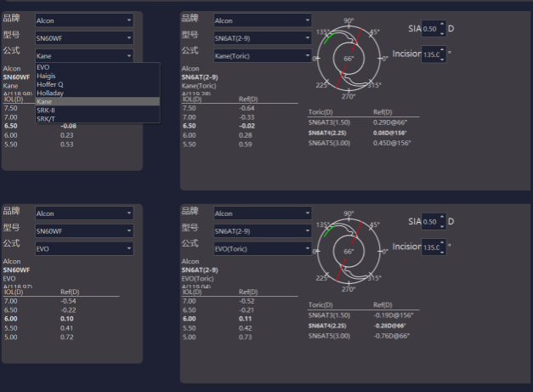Click the SIA value stepper in Kane(Toric) panel

coord(434,29)
